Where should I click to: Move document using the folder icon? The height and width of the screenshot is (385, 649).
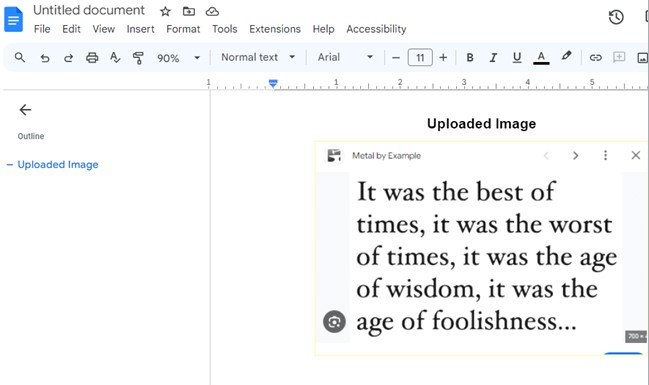189,11
